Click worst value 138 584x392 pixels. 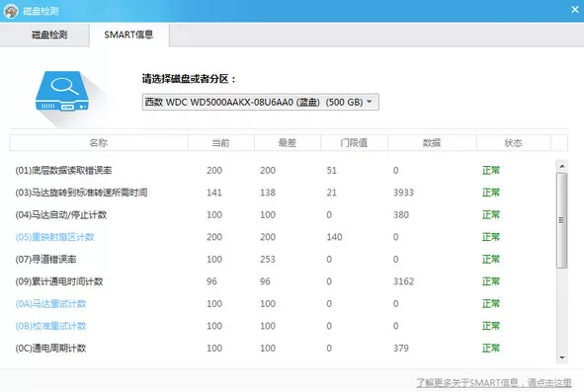point(268,193)
